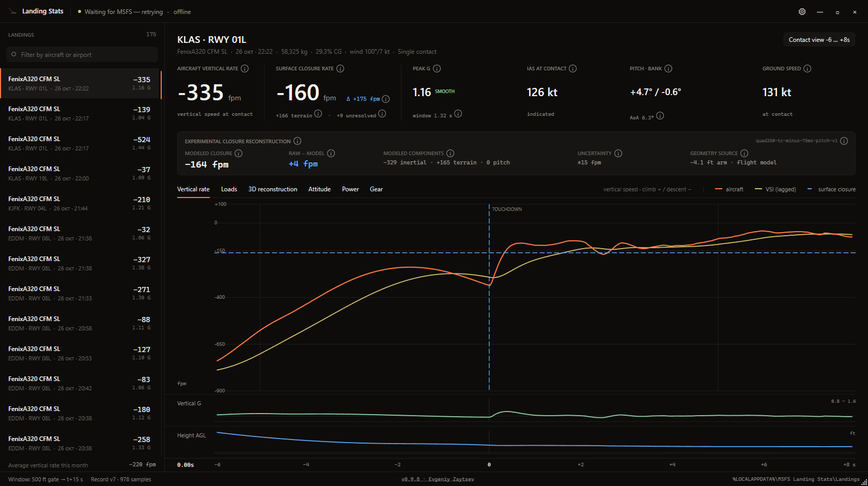Focus the Filter by aircraft or airport field

82,54
